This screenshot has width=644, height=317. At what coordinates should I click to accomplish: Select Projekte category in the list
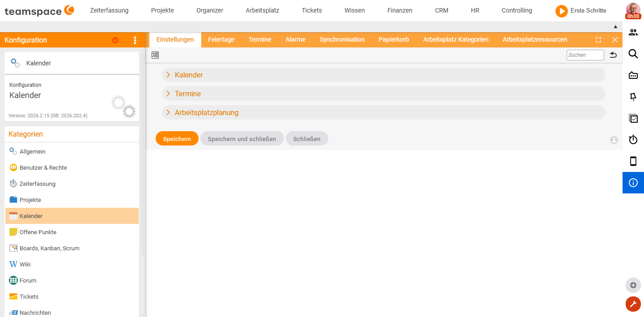tap(72, 200)
